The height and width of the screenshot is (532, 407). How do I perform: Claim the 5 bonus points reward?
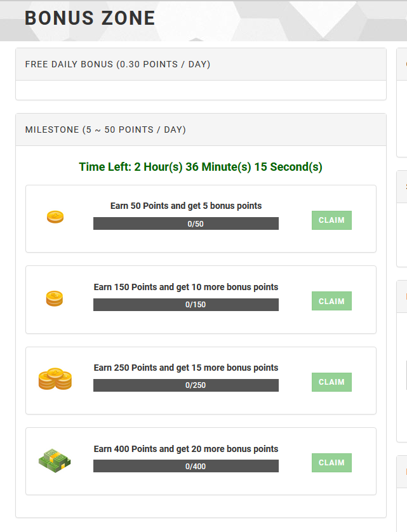pyautogui.click(x=331, y=220)
